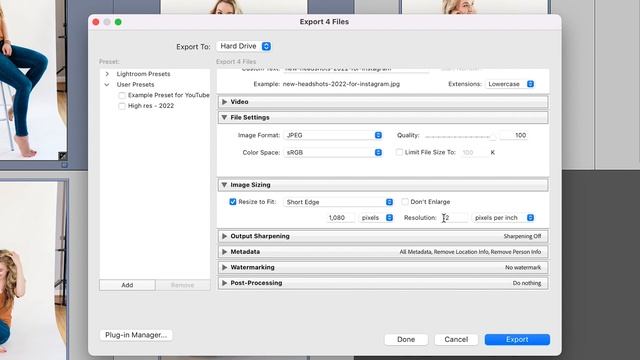This screenshot has width=640, height=360.
Task: Check Example Preset for YouTube
Action: click(122, 95)
